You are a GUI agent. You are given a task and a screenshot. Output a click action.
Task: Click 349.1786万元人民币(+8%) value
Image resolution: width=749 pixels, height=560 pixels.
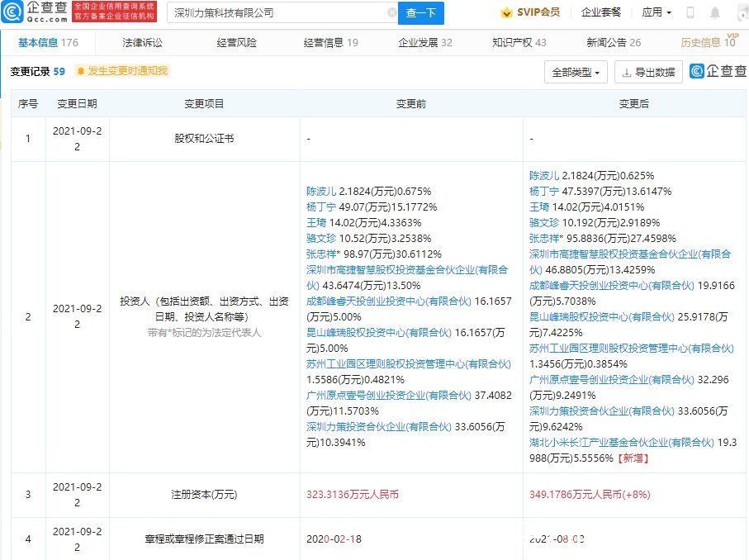click(x=590, y=495)
